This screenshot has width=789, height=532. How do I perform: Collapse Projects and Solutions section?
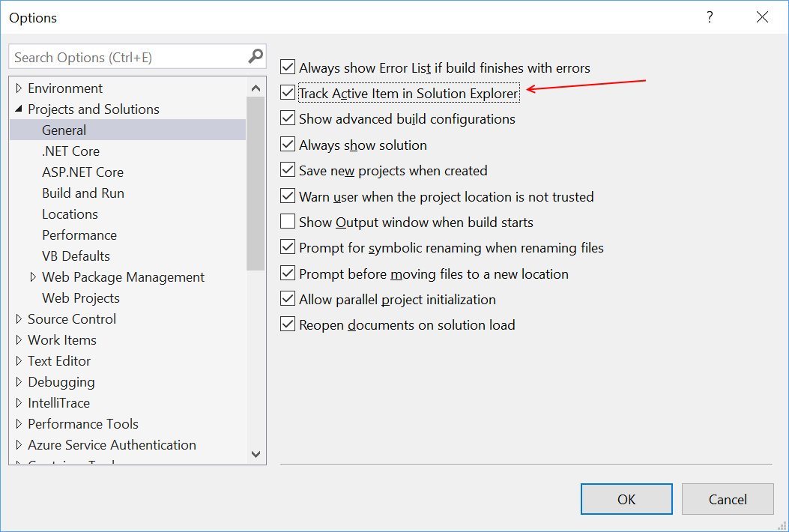(18, 109)
